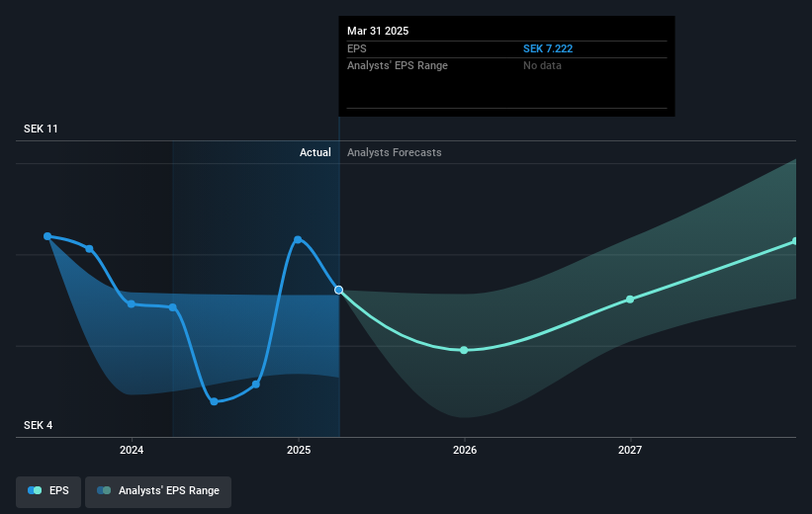Select the lowest EPS point in mid-2024
The image size is (812, 514).
click(x=214, y=401)
